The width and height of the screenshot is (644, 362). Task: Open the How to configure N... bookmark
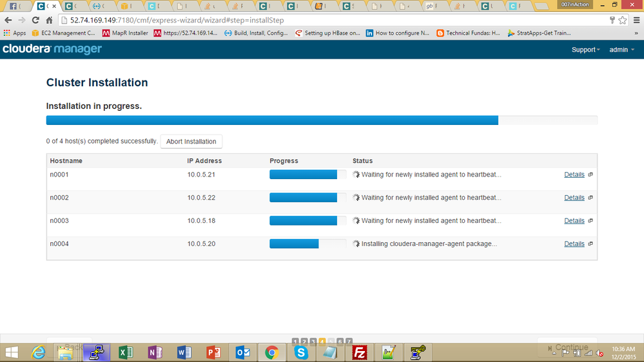398,33
